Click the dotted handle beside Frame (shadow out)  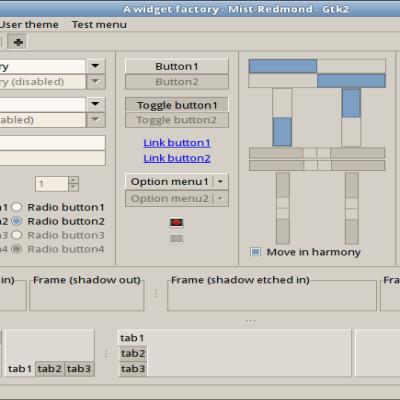click(x=156, y=294)
